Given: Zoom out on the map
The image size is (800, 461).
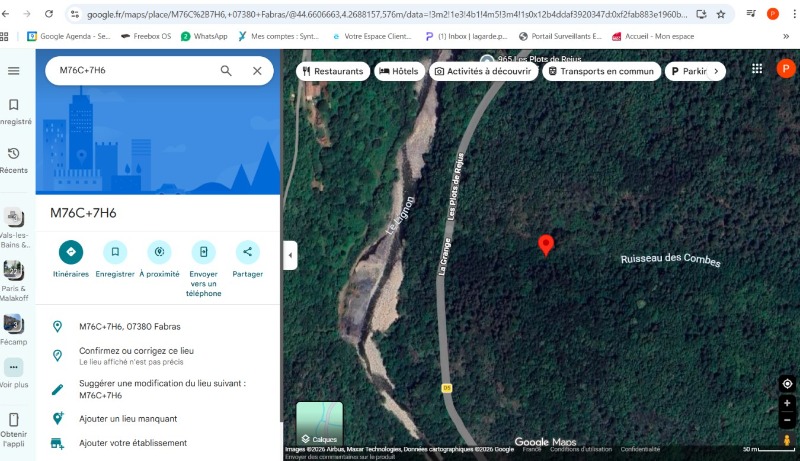Looking at the screenshot, I should pyautogui.click(x=787, y=420).
